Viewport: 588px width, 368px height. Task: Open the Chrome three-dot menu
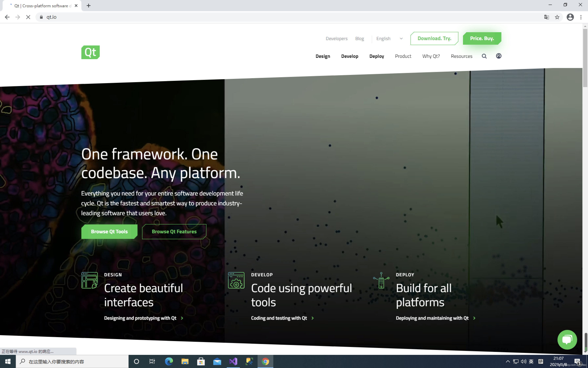point(581,17)
